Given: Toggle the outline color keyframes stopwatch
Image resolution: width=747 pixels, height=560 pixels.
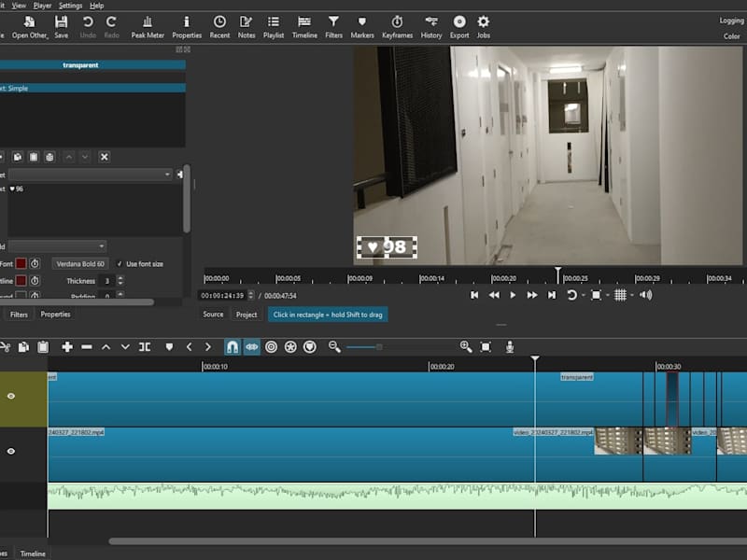Looking at the screenshot, I should click(35, 281).
